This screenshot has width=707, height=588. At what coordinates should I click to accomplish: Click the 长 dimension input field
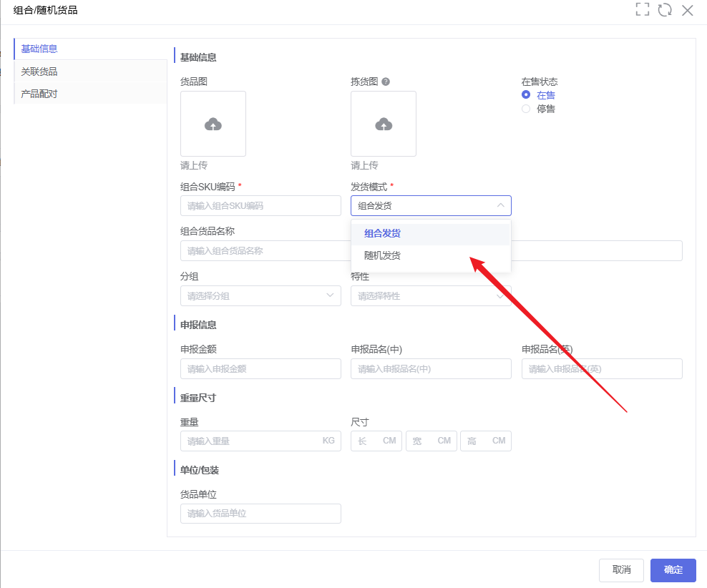point(377,441)
